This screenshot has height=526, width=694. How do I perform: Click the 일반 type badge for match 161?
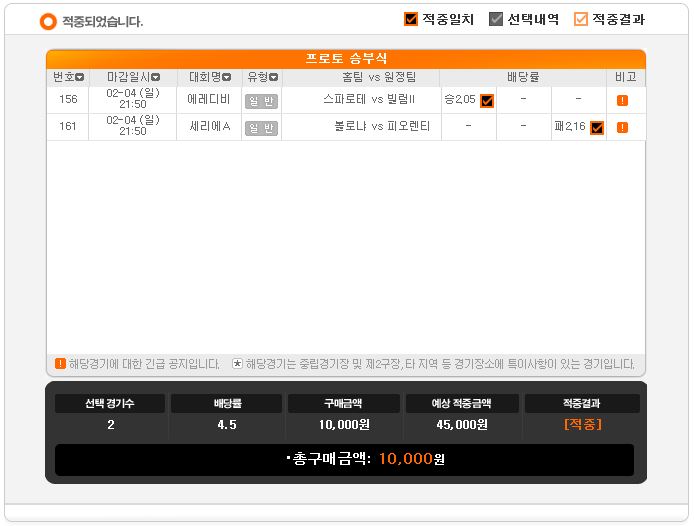pyautogui.click(x=261, y=128)
